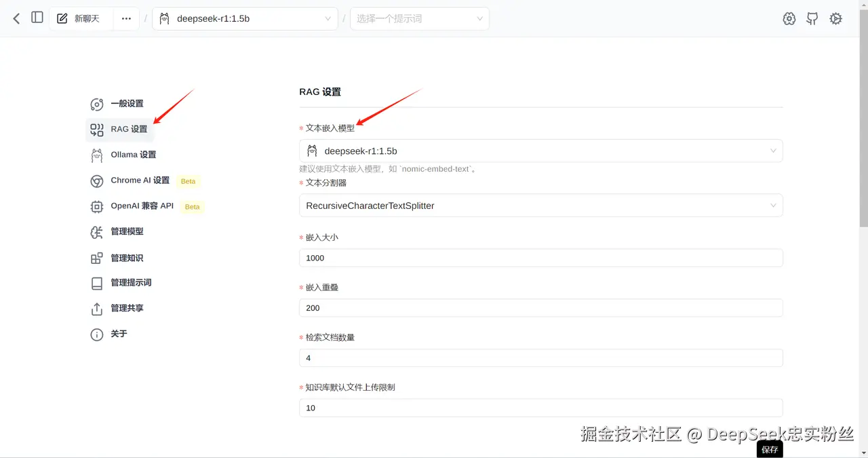Click the Ollama llama sidebar icon
Screen dimensions: 868x458
click(x=97, y=155)
